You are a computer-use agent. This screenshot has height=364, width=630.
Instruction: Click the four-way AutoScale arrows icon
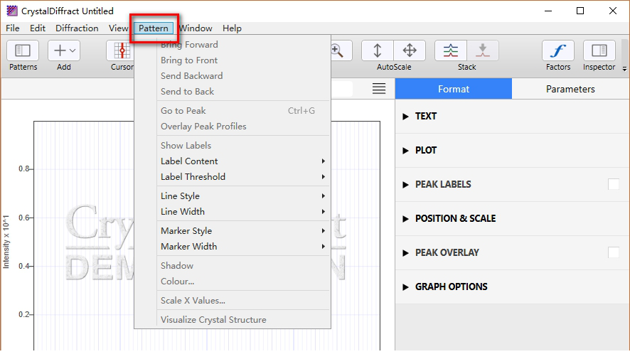(410, 50)
